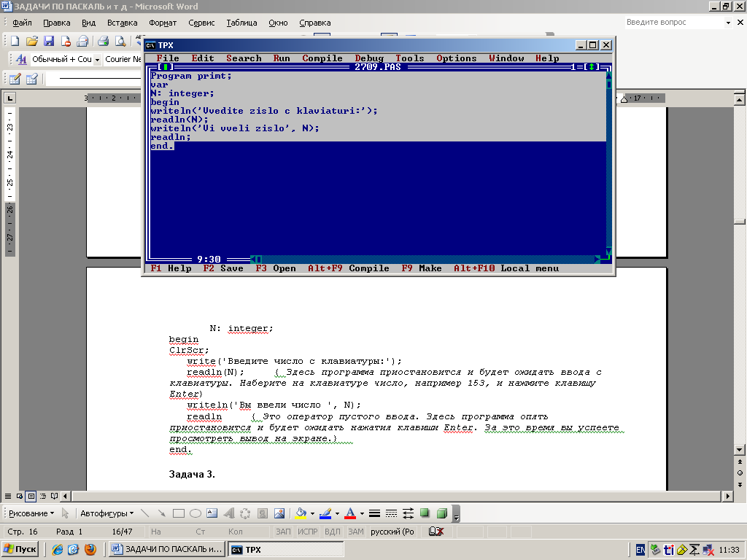This screenshot has height=560, width=747.
Task: Switch to Print Layout view button
Action: (31, 496)
